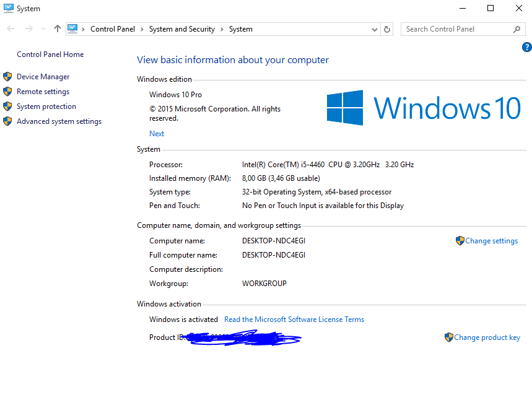Click the Back navigation arrow
Image resolution: width=532 pixels, height=400 pixels.
pos(11,28)
